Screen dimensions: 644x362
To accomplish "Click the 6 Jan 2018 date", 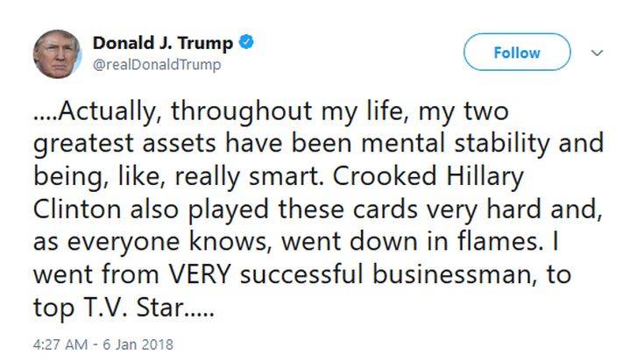I will pyautogui.click(x=138, y=344).
